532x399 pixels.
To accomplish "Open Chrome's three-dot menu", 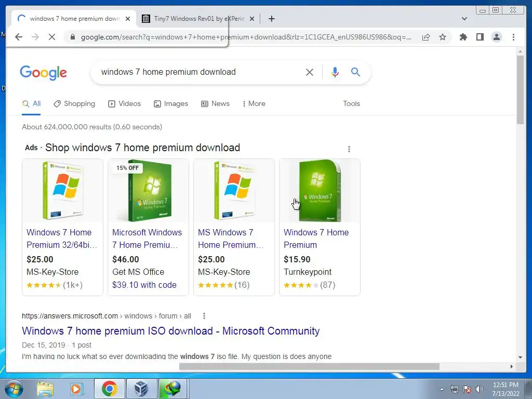I will tap(513, 37).
